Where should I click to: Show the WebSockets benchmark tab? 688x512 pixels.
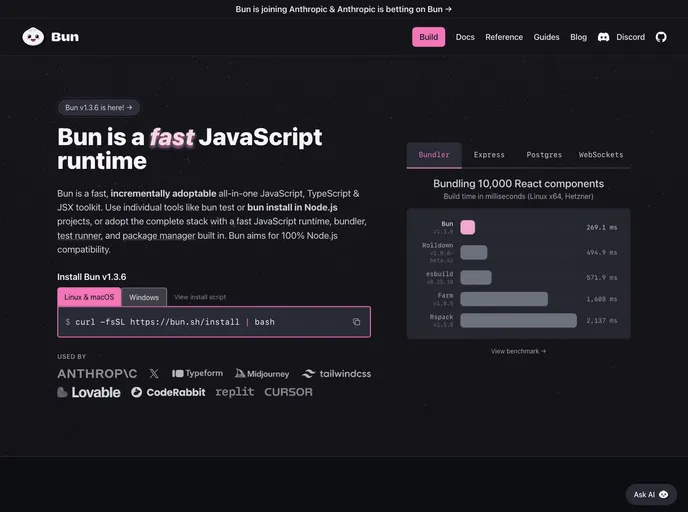601,155
